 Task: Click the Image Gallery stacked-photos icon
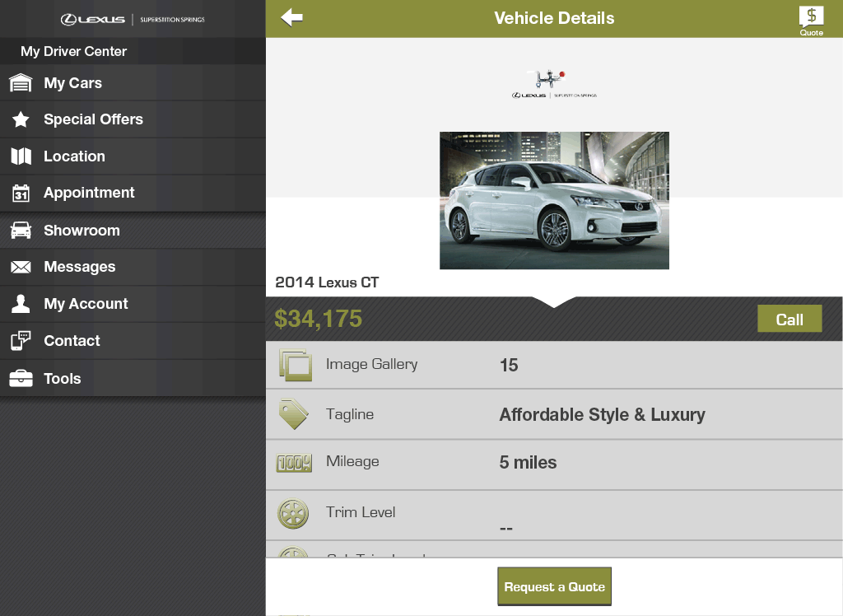(296, 365)
